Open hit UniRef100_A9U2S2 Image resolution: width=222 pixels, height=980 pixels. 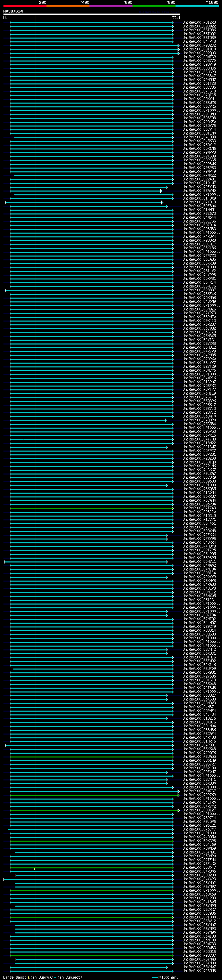pyautogui.click(x=199, y=45)
